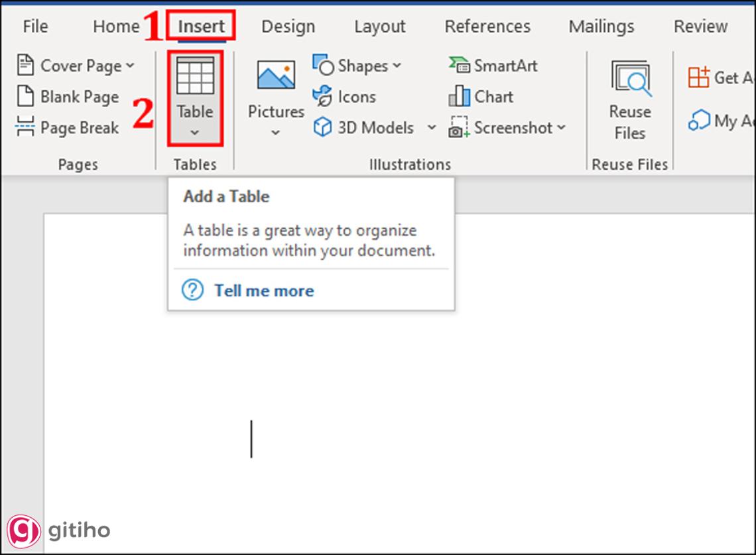Open the 3D Models dropdown arrow
Viewport: 756px width, 555px height.
click(432, 127)
